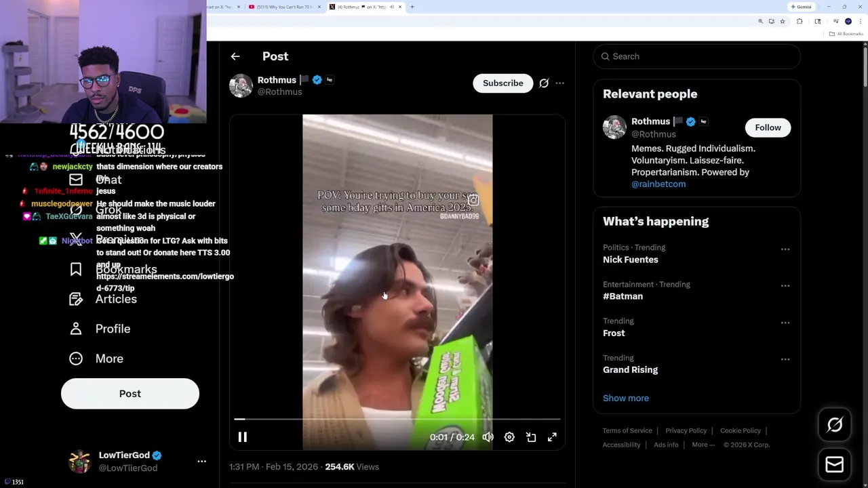Open the #Batman trending topic
868x488 pixels.
(x=623, y=296)
